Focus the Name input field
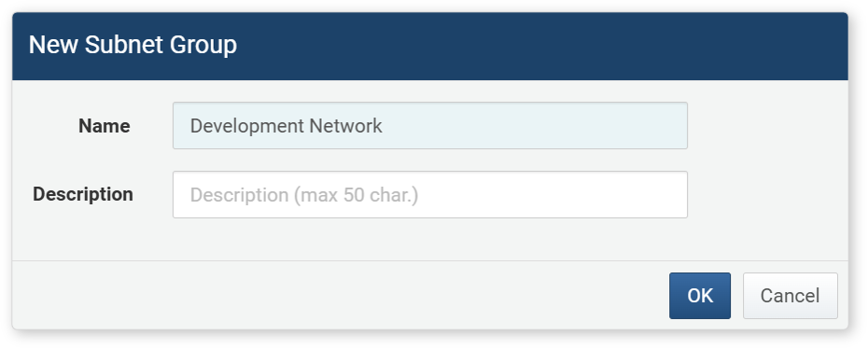Viewport: 868px width, 349px height. click(430, 126)
